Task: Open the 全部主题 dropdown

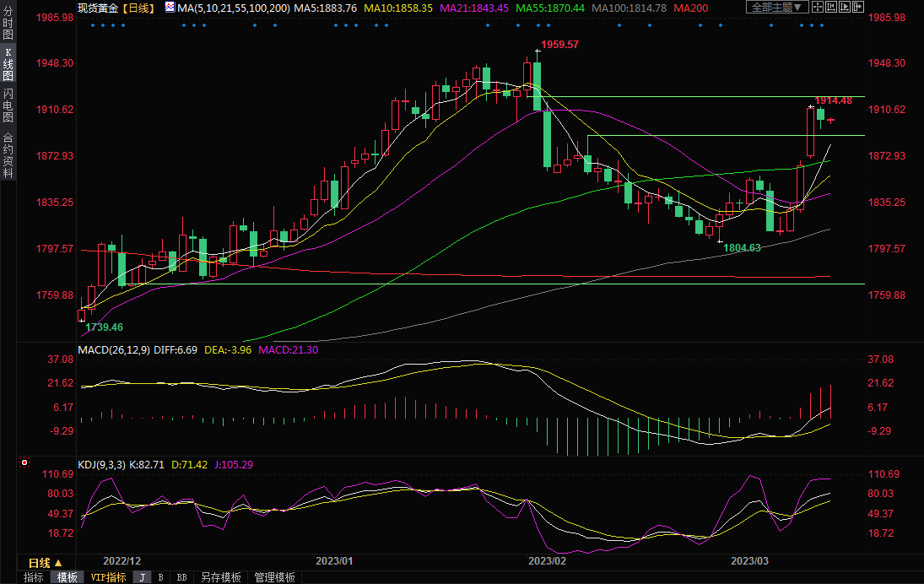Action: [777, 8]
